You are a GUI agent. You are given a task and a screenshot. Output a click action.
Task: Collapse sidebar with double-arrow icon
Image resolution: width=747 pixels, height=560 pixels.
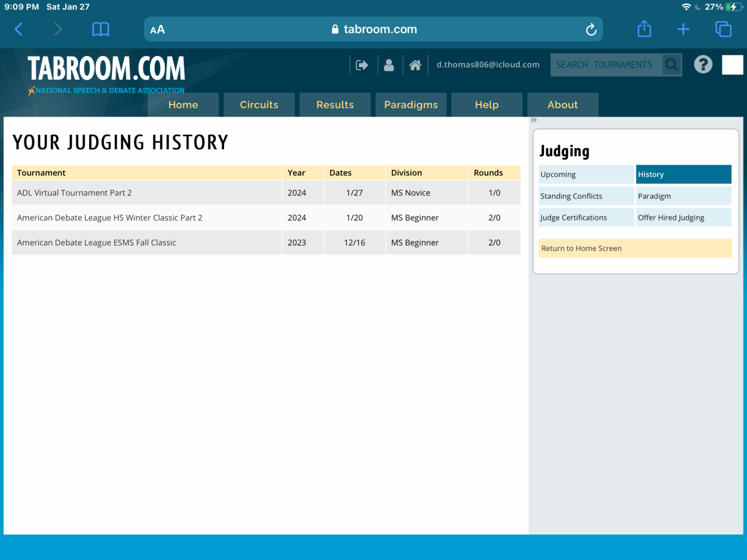534,120
